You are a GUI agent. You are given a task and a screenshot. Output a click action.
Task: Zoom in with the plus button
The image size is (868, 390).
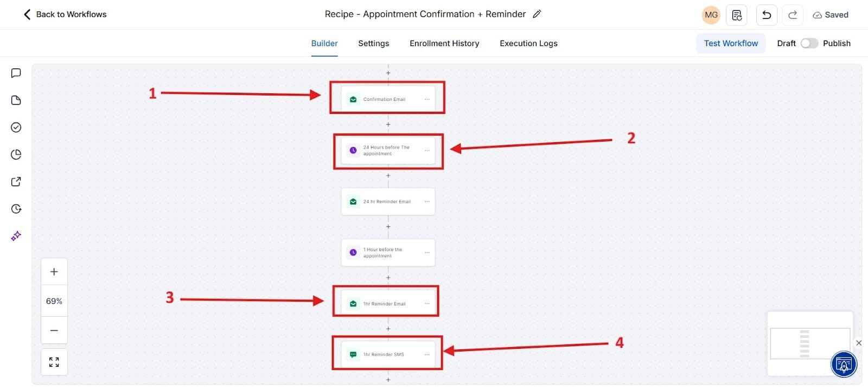[x=54, y=272]
